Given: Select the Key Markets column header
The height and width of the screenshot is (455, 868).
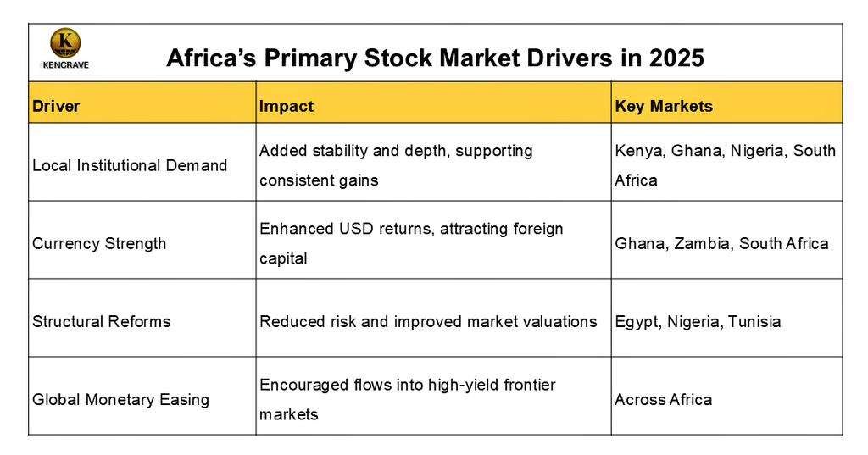Looking at the screenshot, I should click(664, 106).
